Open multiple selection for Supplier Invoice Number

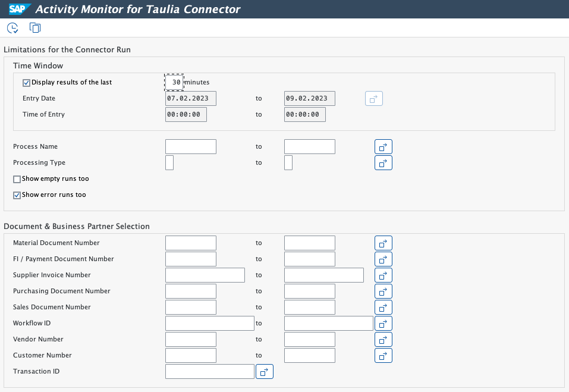(x=383, y=275)
